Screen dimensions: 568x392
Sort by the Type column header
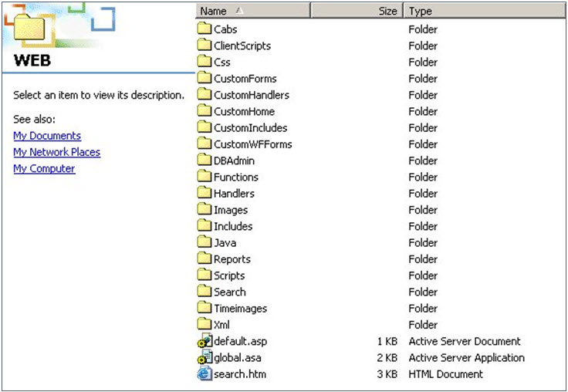coord(485,11)
